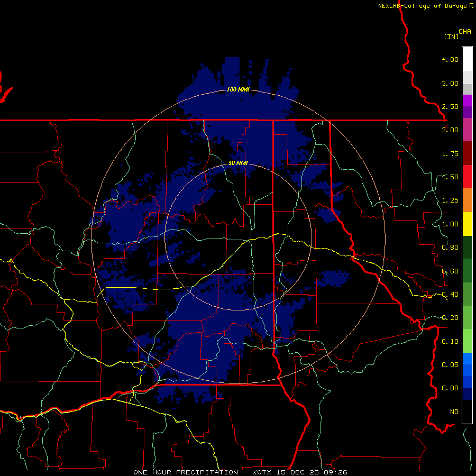Click the 2.00 legend value
This screenshot has height=476, width=476.
pos(450,130)
